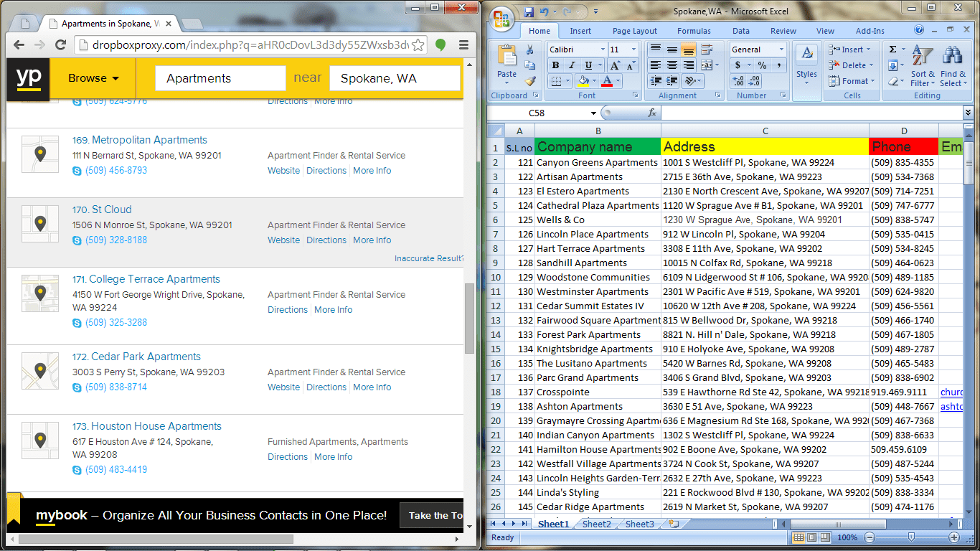The image size is (980, 551).
Task: Open the Calibri font name dropdown
Action: (x=602, y=50)
